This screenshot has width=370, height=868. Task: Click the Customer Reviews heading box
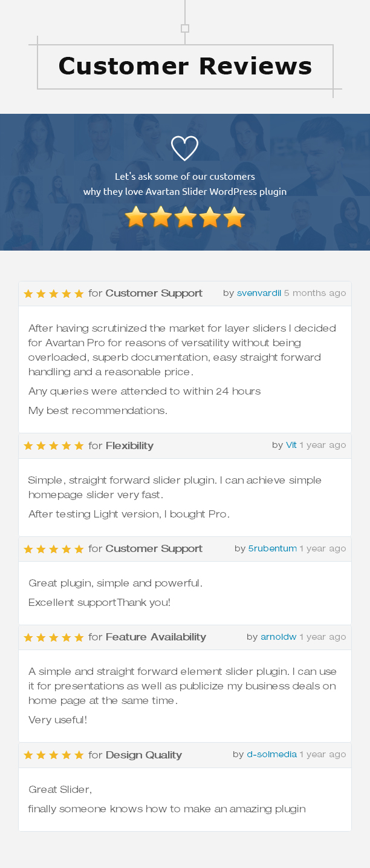185,67
